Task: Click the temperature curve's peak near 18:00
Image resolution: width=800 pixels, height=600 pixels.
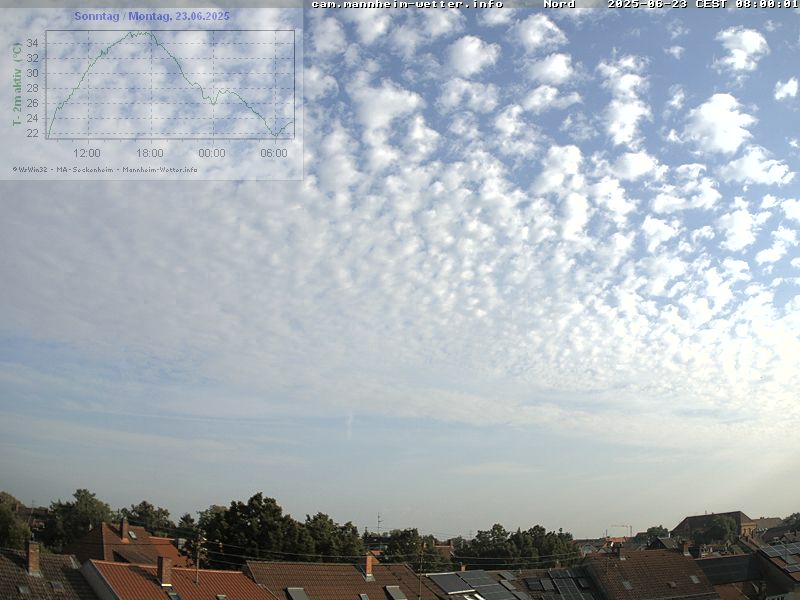Action: [x=142, y=33]
